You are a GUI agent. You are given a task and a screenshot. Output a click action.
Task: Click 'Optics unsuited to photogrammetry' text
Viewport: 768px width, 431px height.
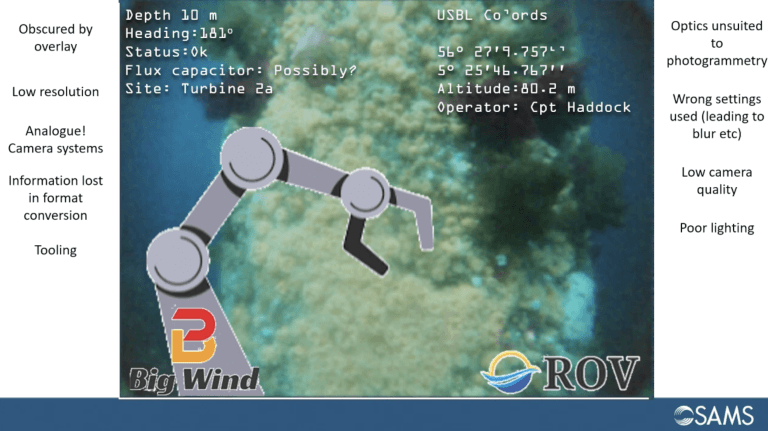[716, 44]
